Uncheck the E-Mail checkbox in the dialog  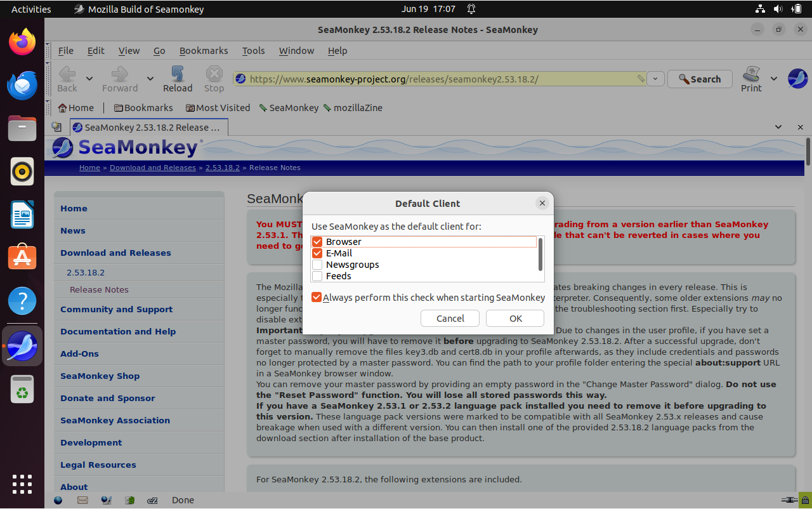click(x=317, y=253)
